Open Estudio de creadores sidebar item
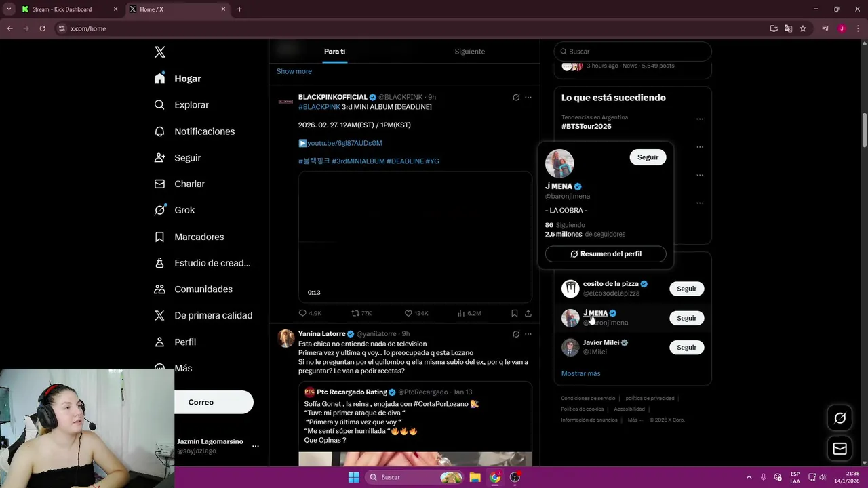Screen dimensions: 868x488 coord(203,263)
